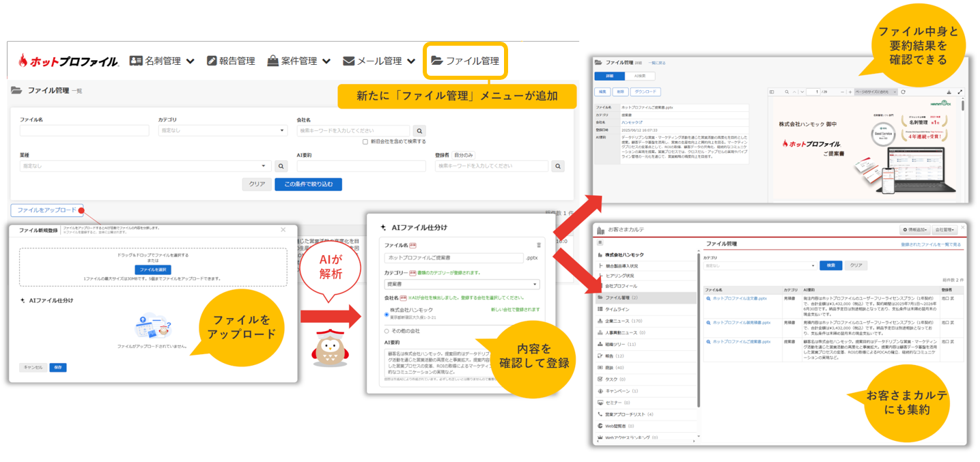Click the ホットプロファイル flame logo
Viewport: 980px width, 462px height.
pyautogui.click(x=68, y=61)
